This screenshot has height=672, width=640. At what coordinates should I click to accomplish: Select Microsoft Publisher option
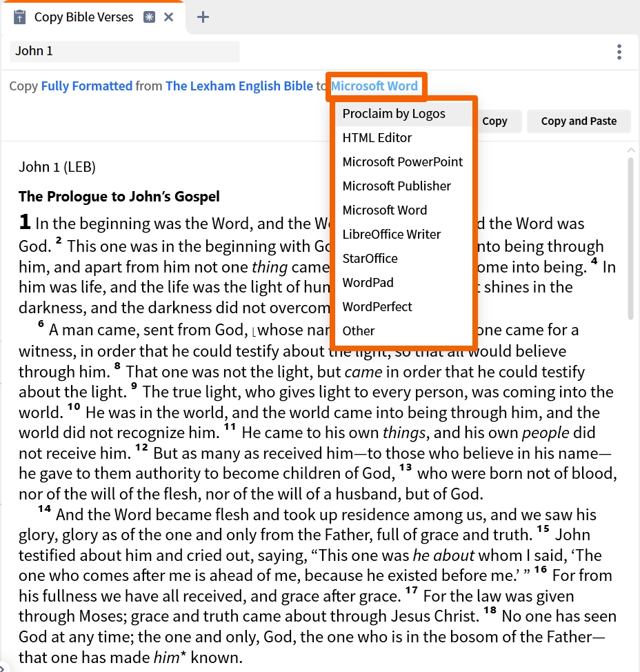tap(403, 186)
